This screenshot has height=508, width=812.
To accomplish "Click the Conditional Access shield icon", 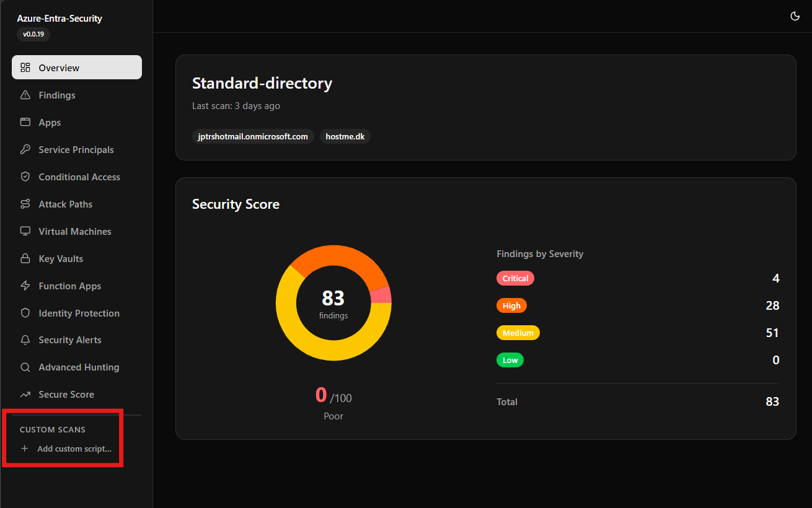I will (25, 177).
